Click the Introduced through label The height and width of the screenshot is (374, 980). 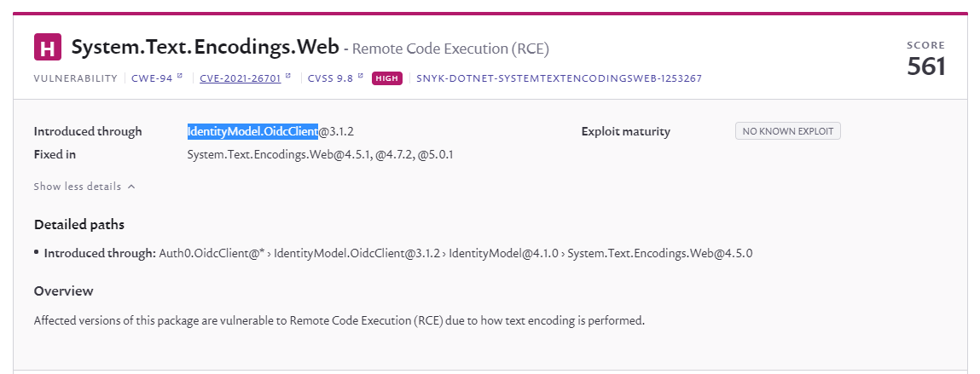click(x=88, y=132)
